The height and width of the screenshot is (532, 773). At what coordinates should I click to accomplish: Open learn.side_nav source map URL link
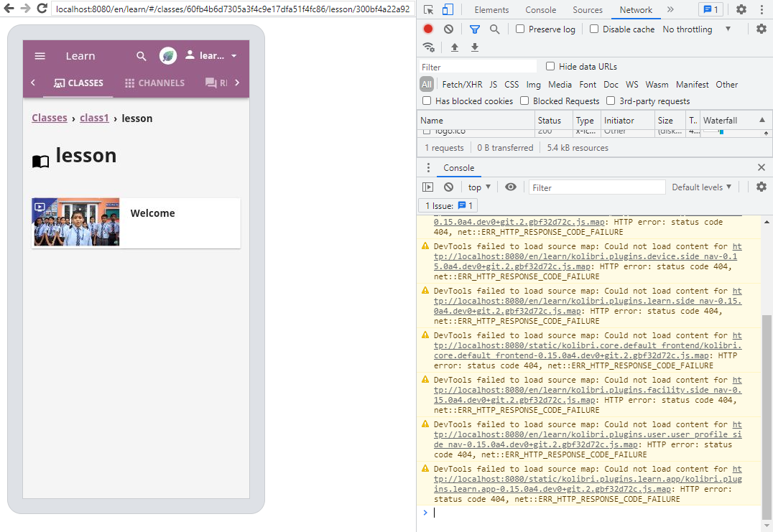(588, 301)
